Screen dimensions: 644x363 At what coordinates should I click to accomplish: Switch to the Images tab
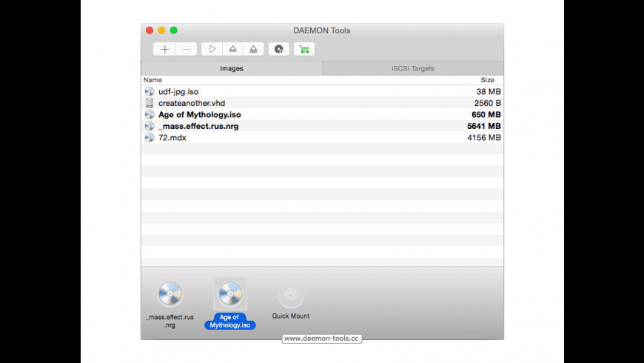[232, 69]
